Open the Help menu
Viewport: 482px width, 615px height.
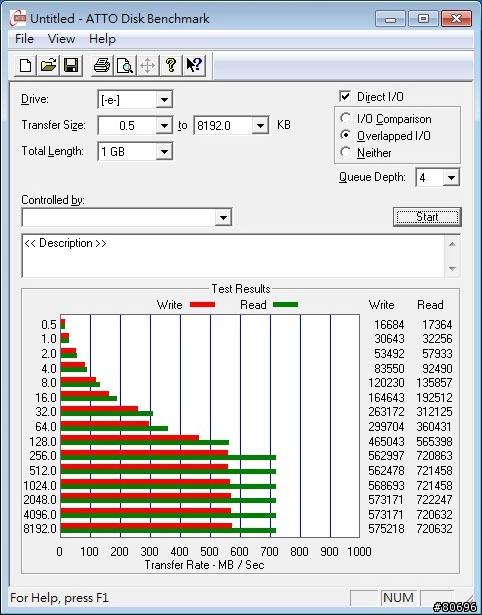click(102, 39)
